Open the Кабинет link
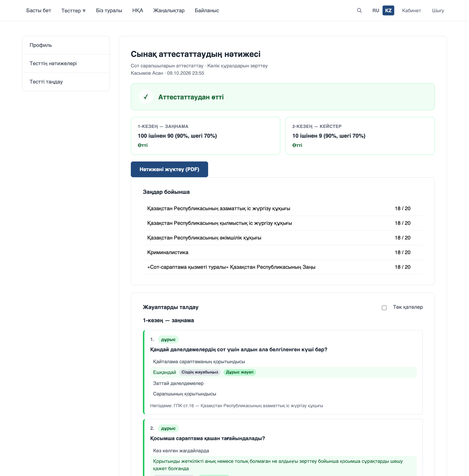Screen dimensions: 469x476 (x=411, y=10)
